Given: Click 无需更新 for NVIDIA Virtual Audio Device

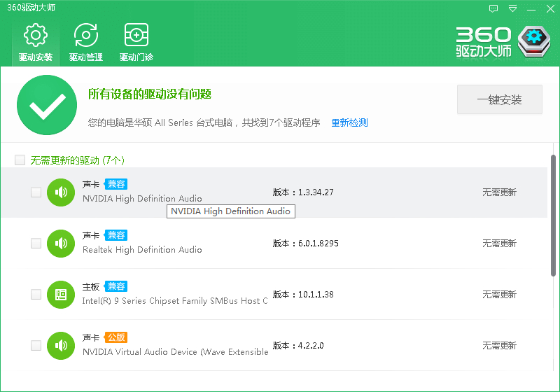Looking at the screenshot, I should coord(499,346).
